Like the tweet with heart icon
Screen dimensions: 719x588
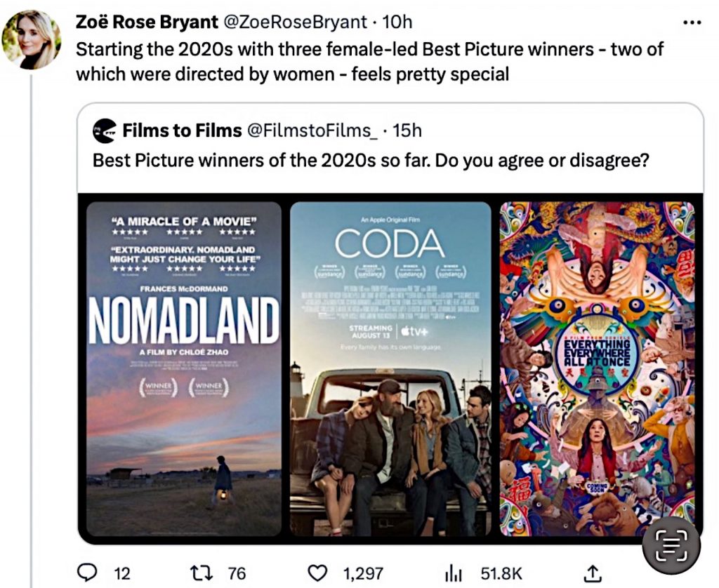click(x=319, y=573)
